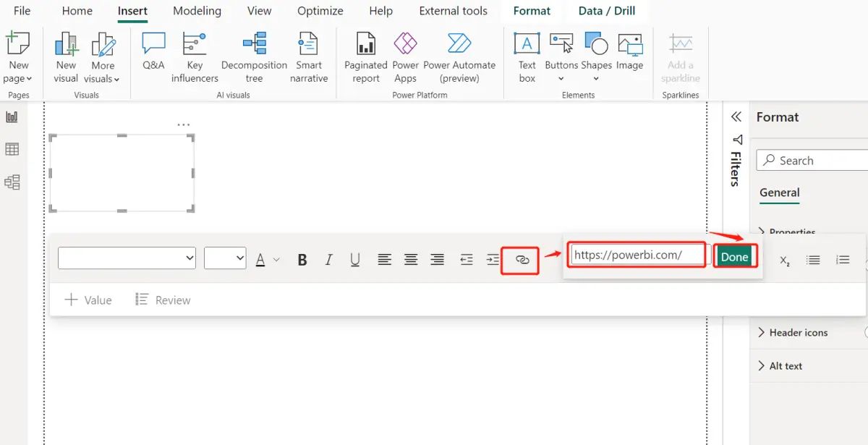Decrease text indent
The image size is (868, 445).
pyautogui.click(x=467, y=259)
